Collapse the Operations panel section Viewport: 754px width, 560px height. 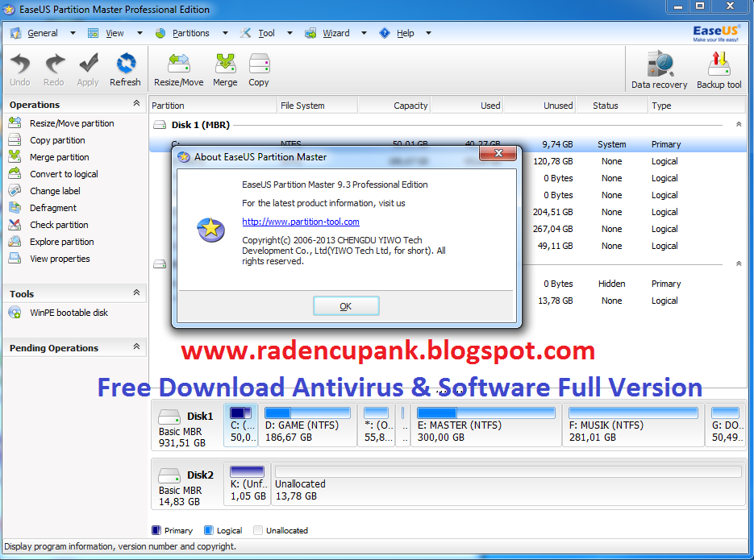click(x=136, y=103)
